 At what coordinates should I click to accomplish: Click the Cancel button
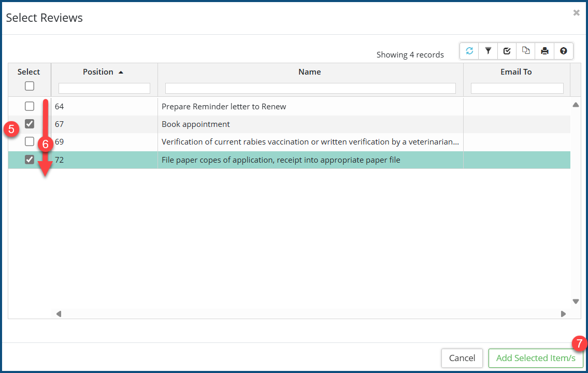click(462, 358)
